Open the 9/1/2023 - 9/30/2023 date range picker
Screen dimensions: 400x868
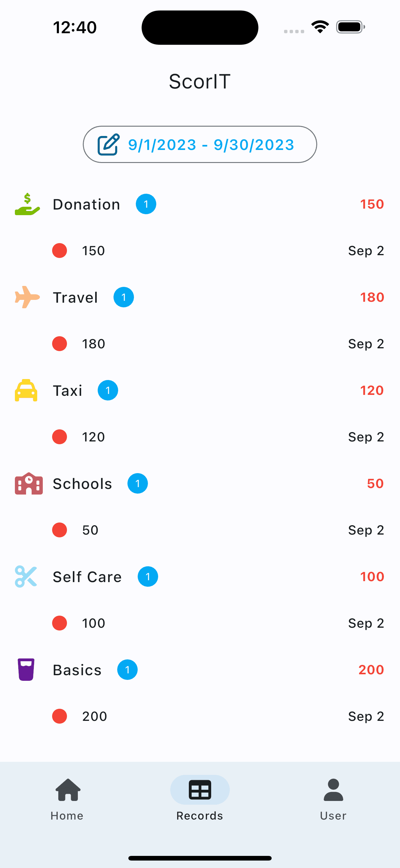pos(211,145)
